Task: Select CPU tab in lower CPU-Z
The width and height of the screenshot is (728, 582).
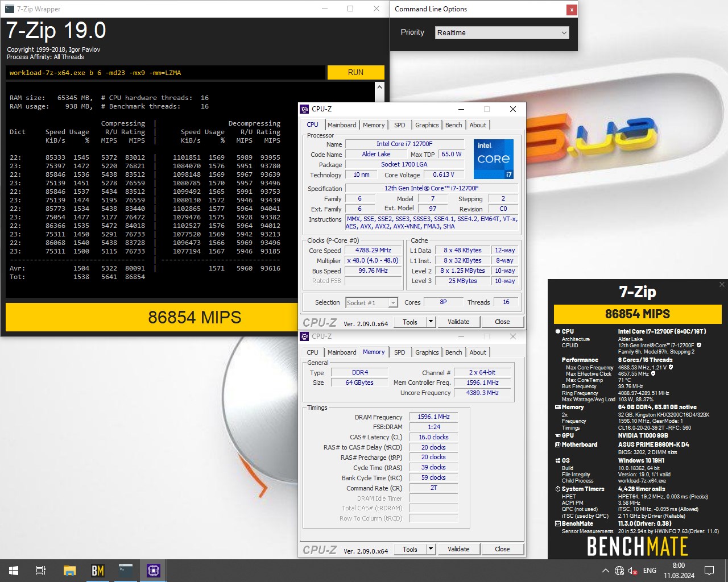Action: (313, 352)
